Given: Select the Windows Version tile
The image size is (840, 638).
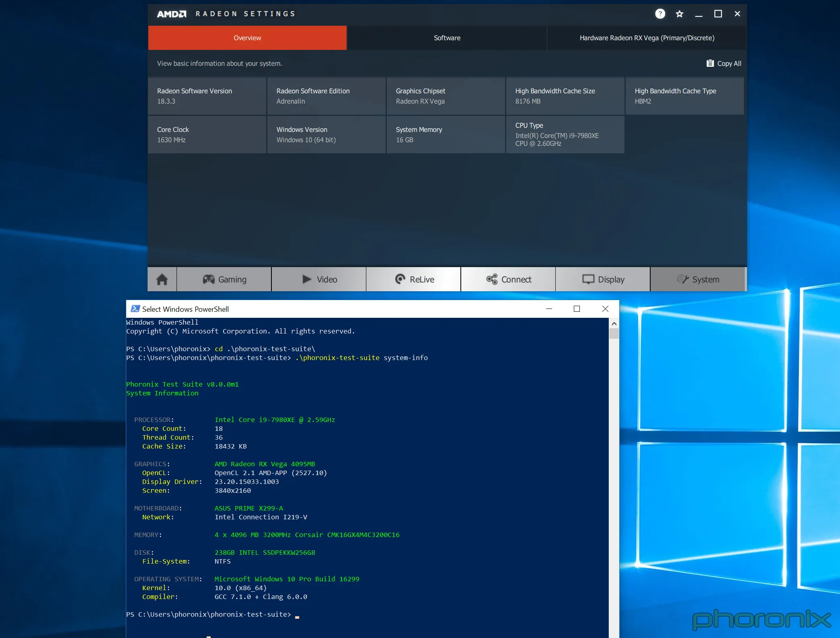Looking at the screenshot, I should (327, 135).
